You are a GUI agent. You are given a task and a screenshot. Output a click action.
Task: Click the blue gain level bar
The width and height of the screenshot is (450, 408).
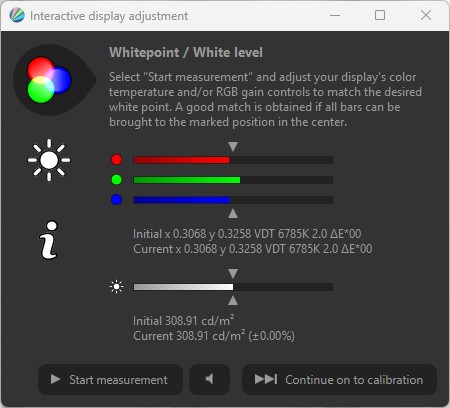(233, 200)
